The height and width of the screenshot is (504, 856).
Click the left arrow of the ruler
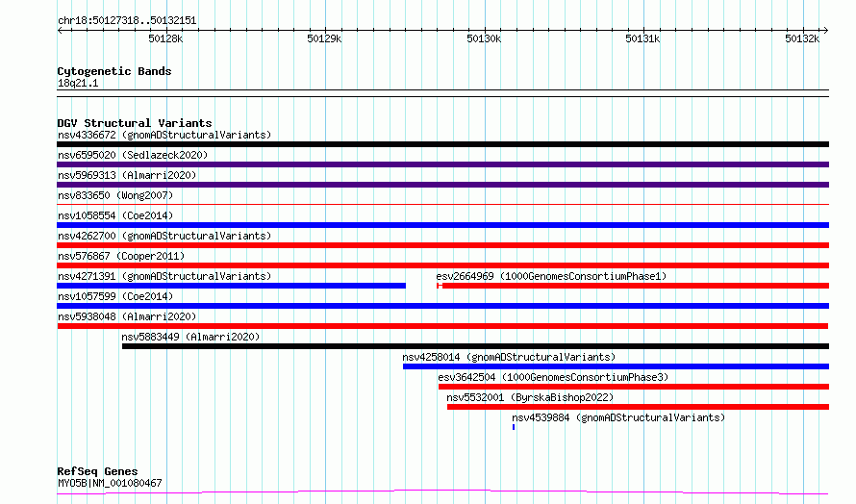click(x=60, y=30)
